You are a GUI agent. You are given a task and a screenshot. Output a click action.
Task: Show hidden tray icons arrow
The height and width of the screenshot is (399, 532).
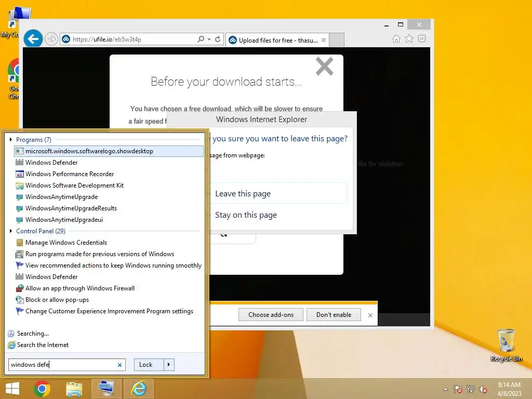pyautogui.click(x=445, y=389)
